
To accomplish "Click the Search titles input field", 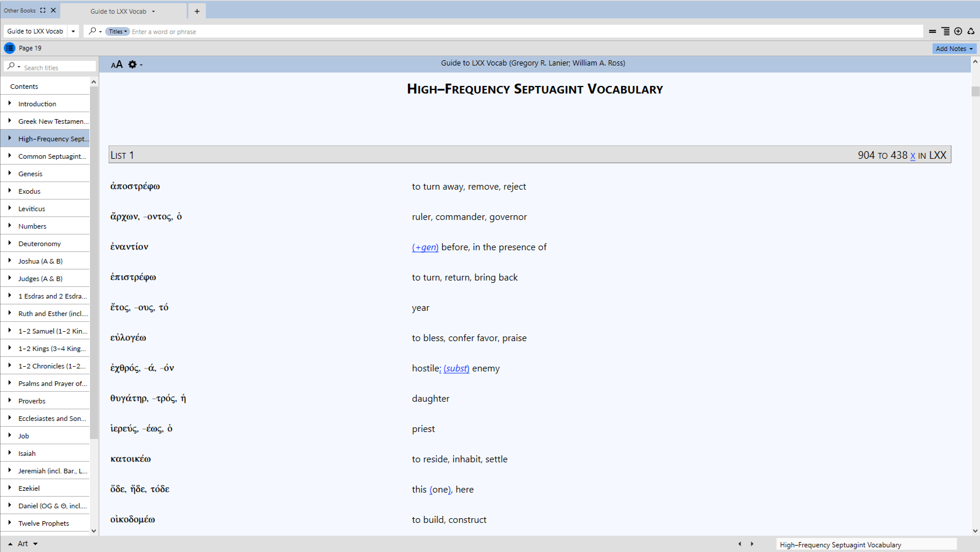I will (x=57, y=67).
